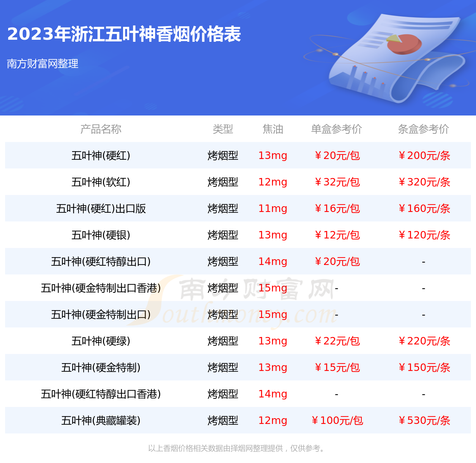The image size is (476, 463).
Task: Click 13mg tar value for 五叶神(硬银)
Action: [273, 235]
